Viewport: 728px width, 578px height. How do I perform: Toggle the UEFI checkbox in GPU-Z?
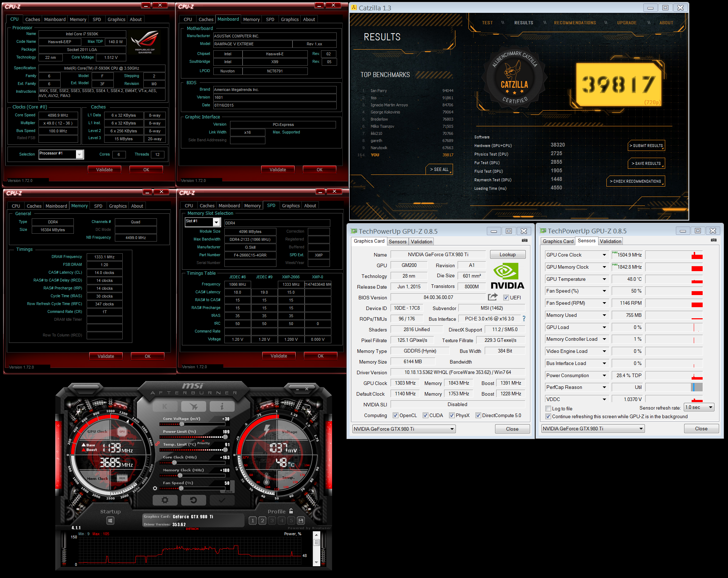click(506, 298)
